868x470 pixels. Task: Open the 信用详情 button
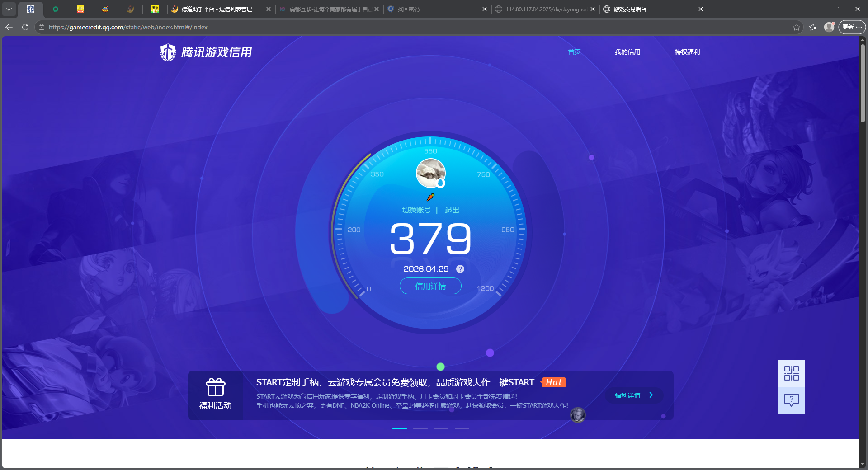430,286
